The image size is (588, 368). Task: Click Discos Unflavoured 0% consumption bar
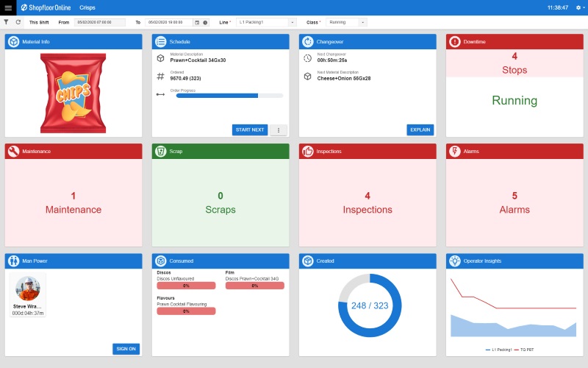click(186, 286)
